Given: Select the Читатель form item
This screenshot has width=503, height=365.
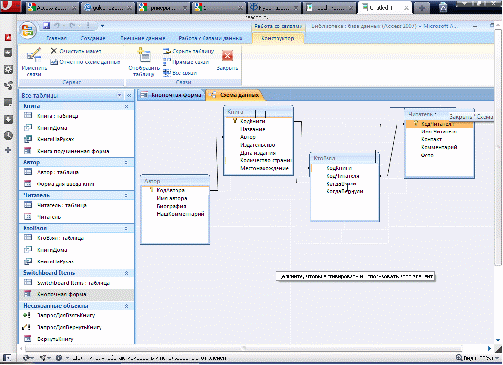Looking at the screenshot, I should [x=77, y=217].
